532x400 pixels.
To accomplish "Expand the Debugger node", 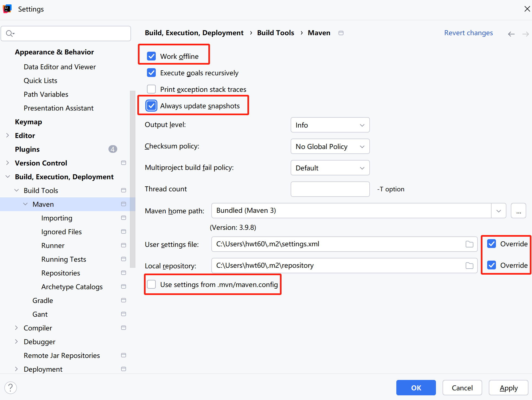I will (x=17, y=341).
